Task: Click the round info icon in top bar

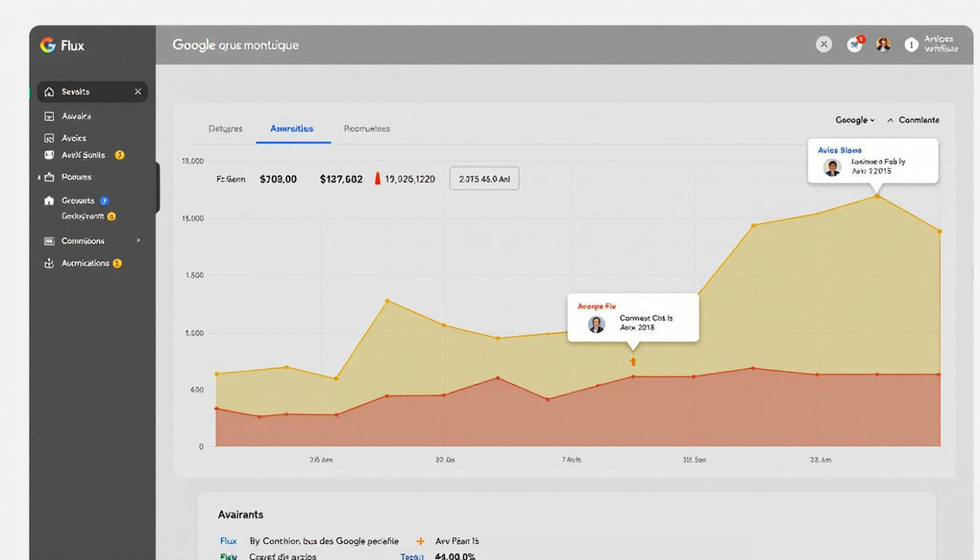Action: pos(911,45)
